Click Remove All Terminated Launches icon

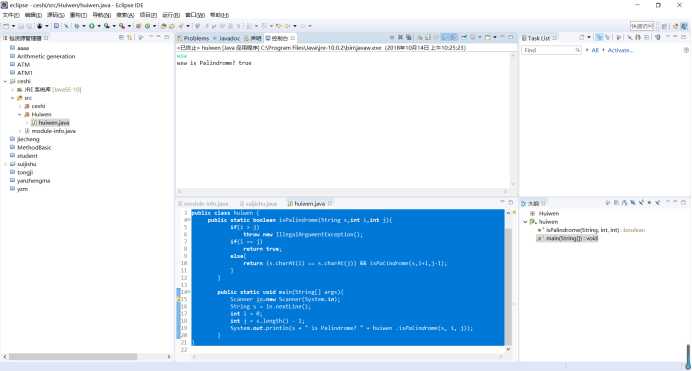pos(409,37)
